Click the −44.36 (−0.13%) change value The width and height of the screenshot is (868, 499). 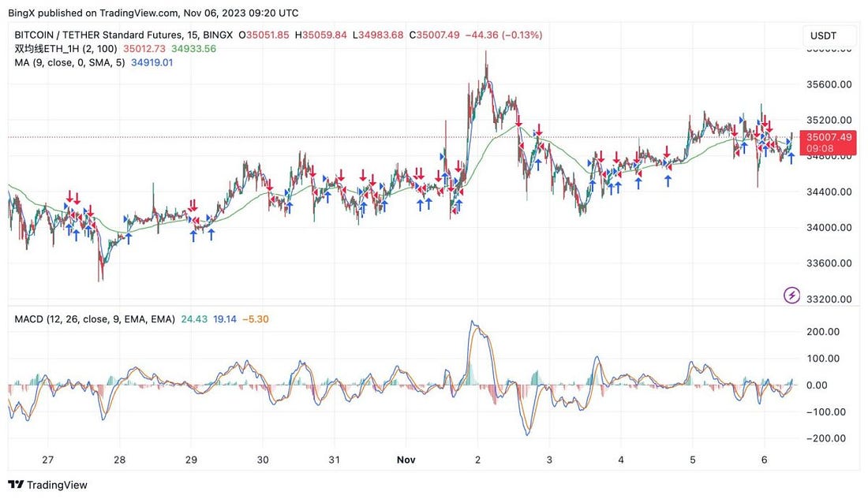(x=503, y=35)
